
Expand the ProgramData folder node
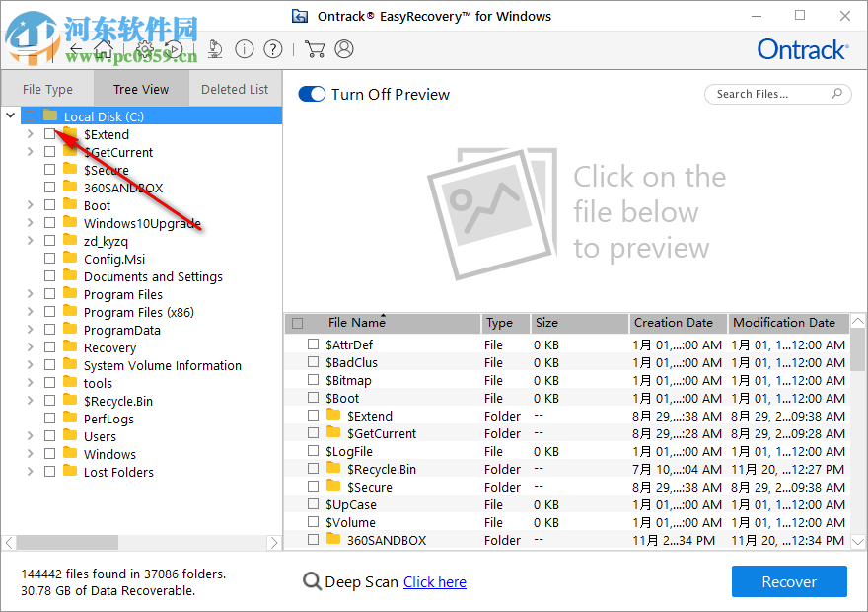[x=31, y=329]
